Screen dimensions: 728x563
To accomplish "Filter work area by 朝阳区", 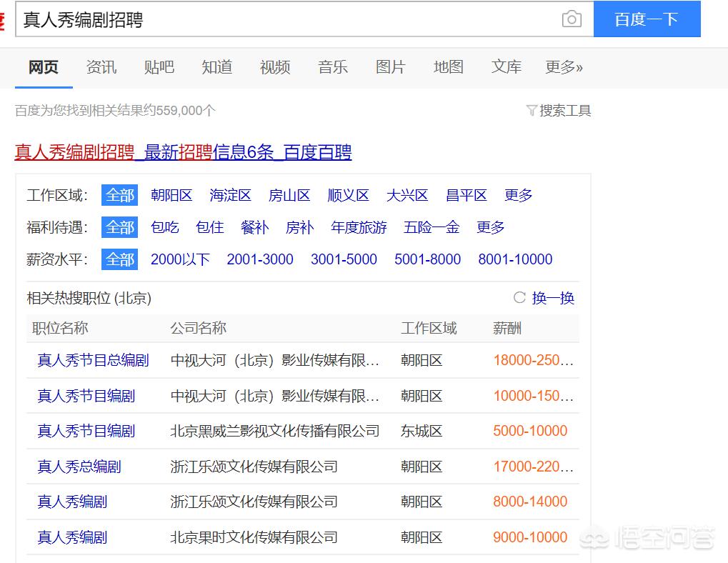I will point(171,195).
